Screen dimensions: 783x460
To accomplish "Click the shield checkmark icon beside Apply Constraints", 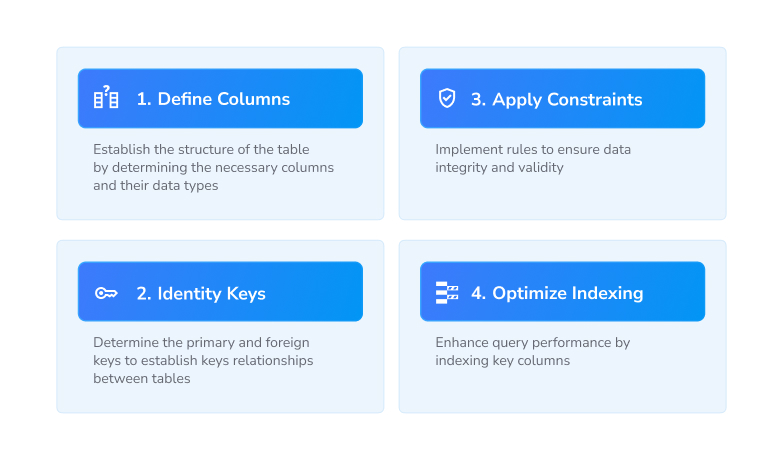I will tap(447, 98).
